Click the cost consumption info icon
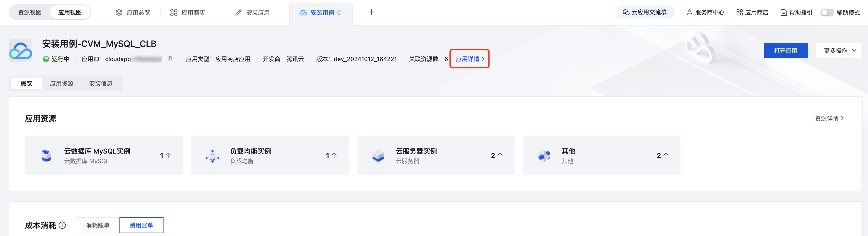Viewport: 868px width, 236px height. [x=62, y=225]
